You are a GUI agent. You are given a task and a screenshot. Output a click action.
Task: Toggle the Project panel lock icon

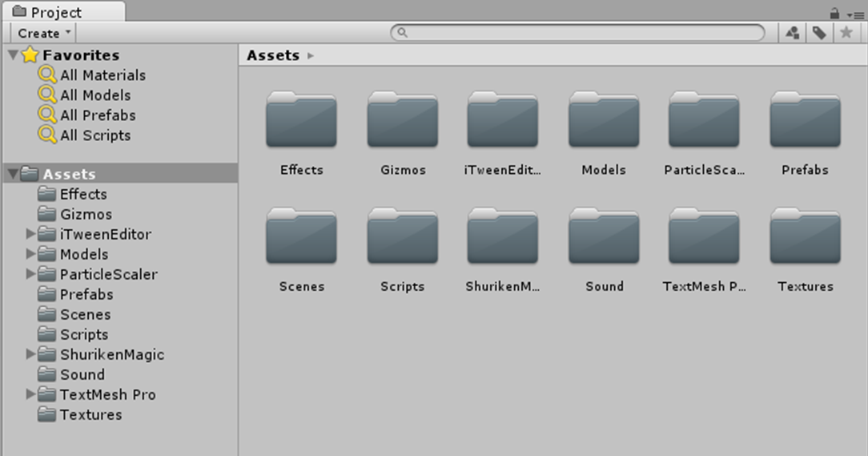tap(834, 13)
